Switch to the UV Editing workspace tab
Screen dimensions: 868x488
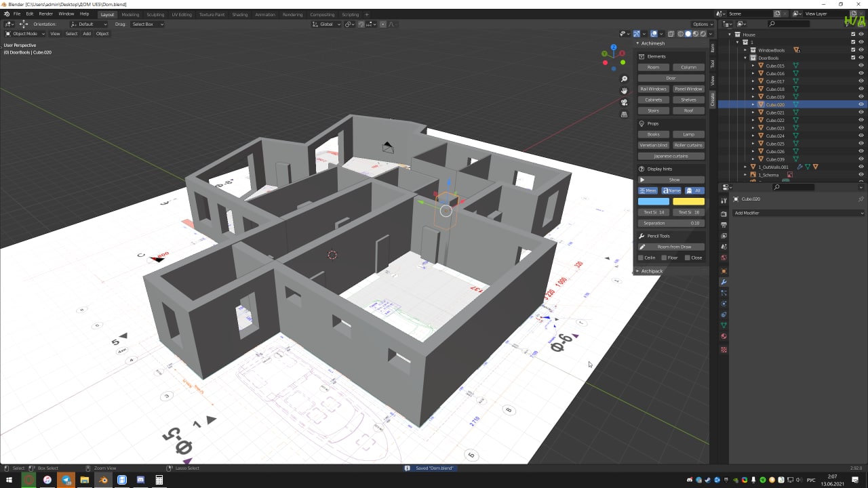[x=181, y=14]
